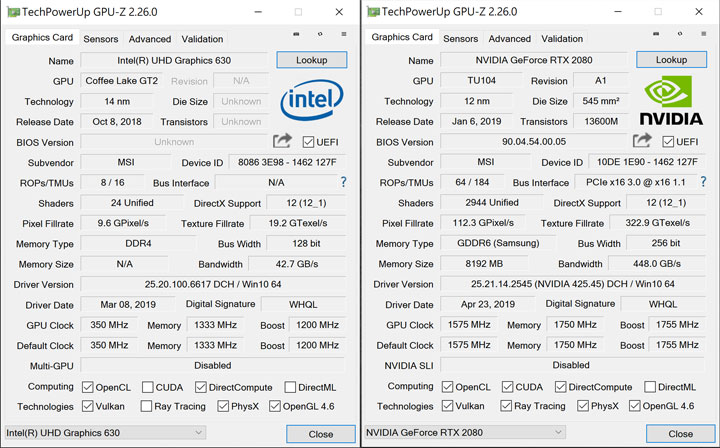The image size is (720, 448).
Task: Click GPU field showing Coffee Lake GT2
Action: coord(122,81)
